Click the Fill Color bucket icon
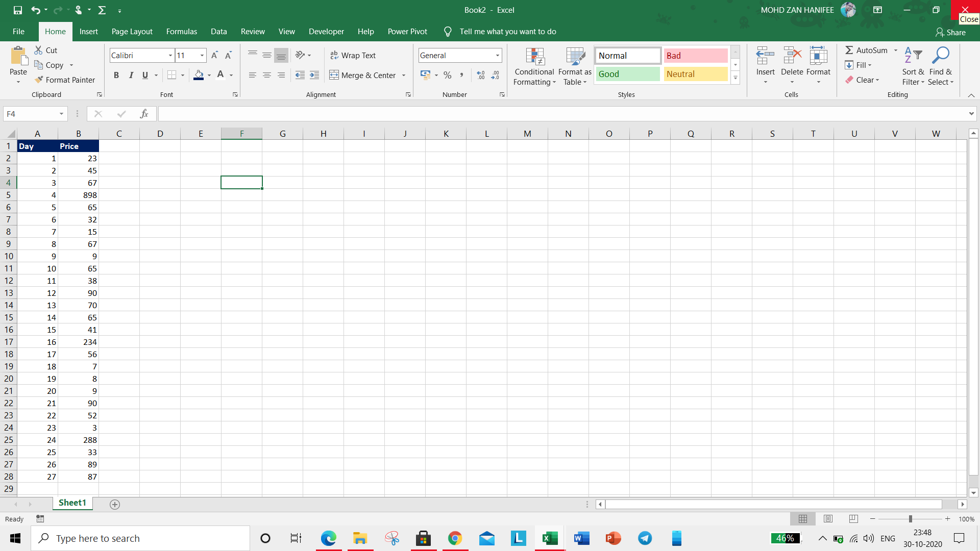The width and height of the screenshot is (980, 551). tap(199, 75)
